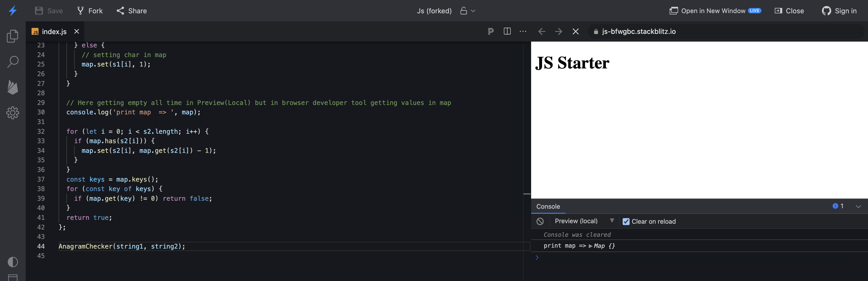Expand the logged Map object
Viewport: 868px width, 281px height.
click(x=590, y=246)
